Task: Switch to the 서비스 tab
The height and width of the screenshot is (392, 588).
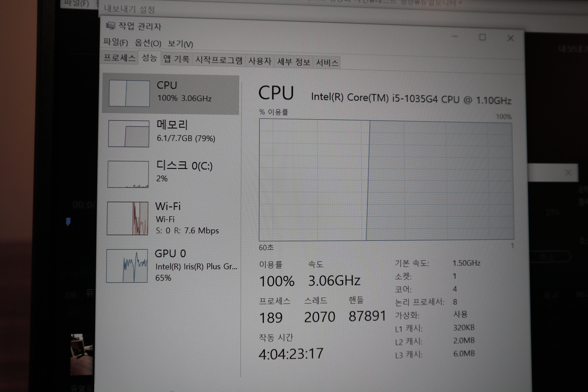Action: click(327, 63)
